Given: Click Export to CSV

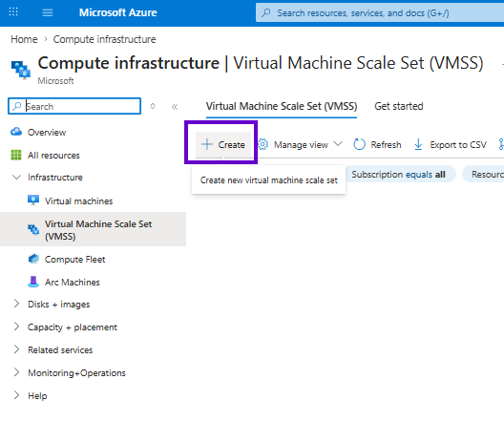Looking at the screenshot, I should coord(451,145).
